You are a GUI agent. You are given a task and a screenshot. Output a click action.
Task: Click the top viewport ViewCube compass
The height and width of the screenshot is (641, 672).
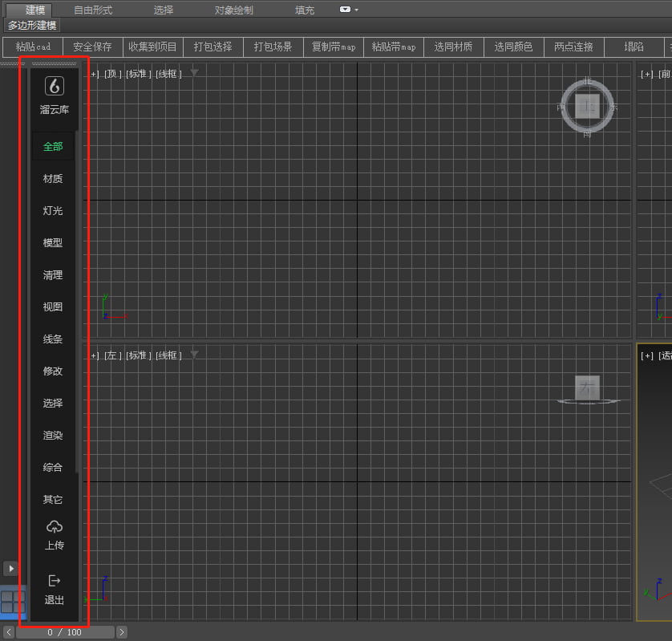click(587, 107)
